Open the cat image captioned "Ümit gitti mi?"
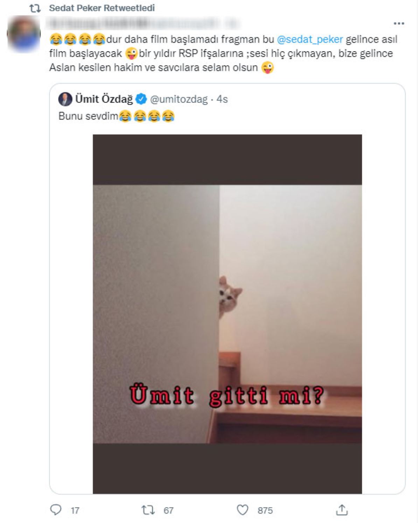420x523 pixels. 227,314
